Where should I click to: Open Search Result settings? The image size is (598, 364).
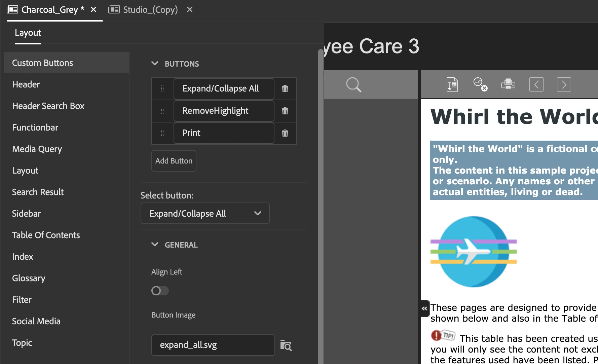coord(67,192)
